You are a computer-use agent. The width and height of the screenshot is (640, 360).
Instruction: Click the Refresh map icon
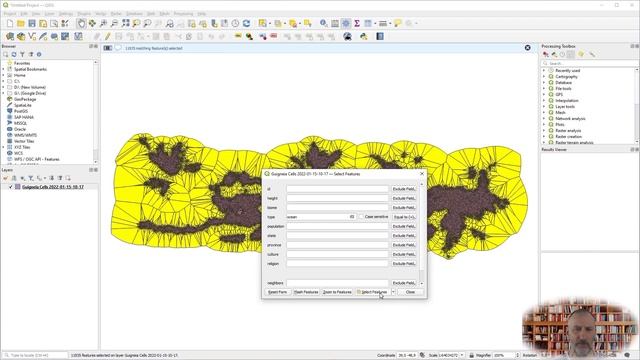pos(246,24)
